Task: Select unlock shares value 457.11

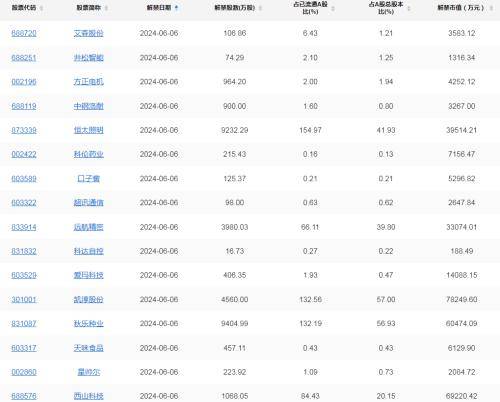Action: [x=235, y=348]
